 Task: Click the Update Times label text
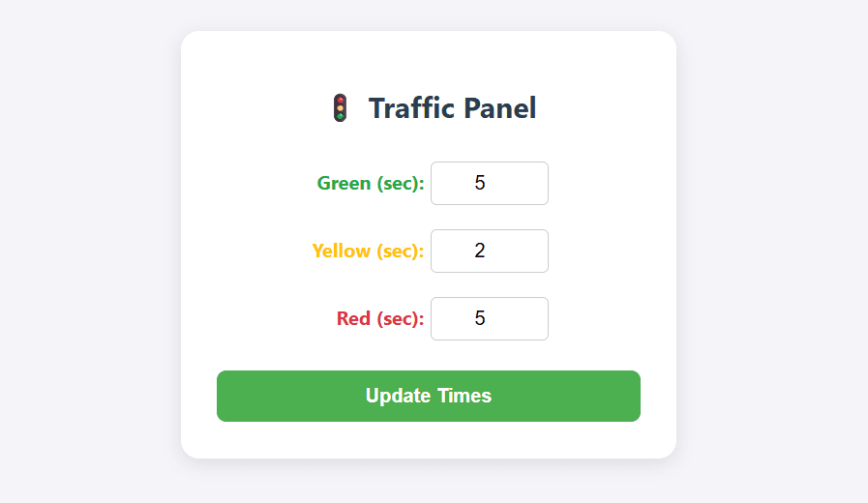pyautogui.click(x=428, y=397)
